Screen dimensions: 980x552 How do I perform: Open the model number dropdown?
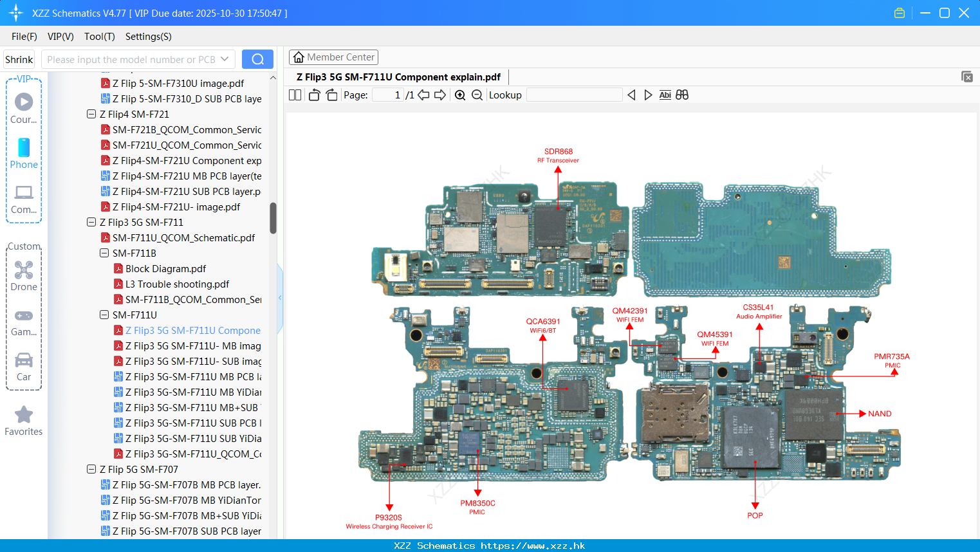coord(225,59)
